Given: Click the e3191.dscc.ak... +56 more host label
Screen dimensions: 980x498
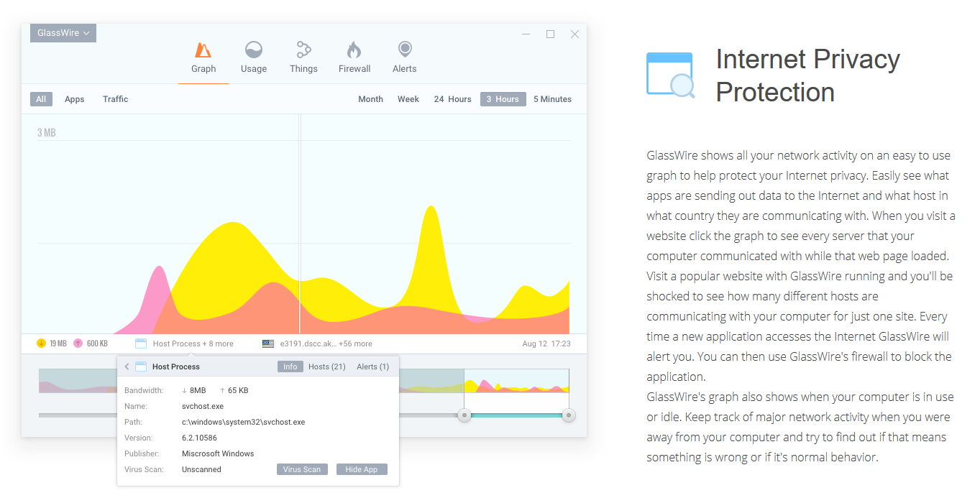Looking at the screenshot, I should pos(326,343).
